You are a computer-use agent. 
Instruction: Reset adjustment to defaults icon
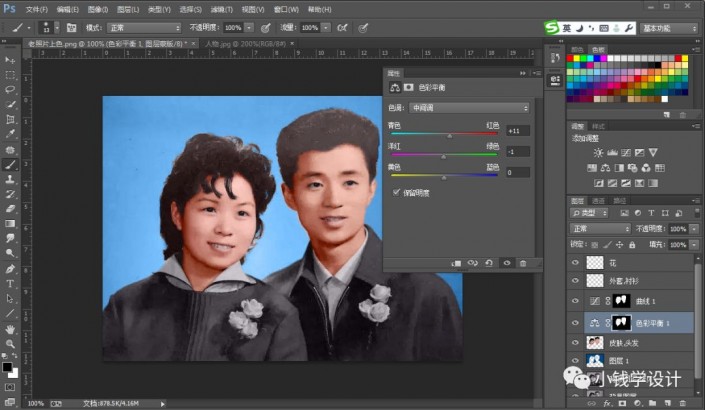489,263
